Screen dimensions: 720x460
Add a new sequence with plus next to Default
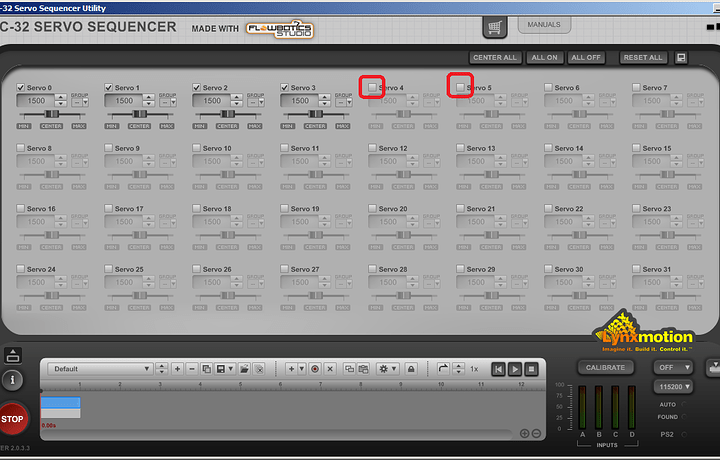(178, 369)
